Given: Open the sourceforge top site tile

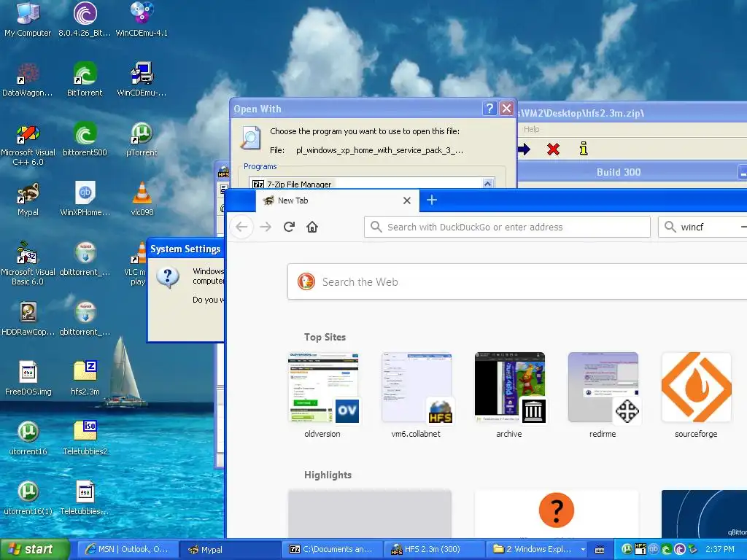Looking at the screenshot, I should tap(696, 395).
